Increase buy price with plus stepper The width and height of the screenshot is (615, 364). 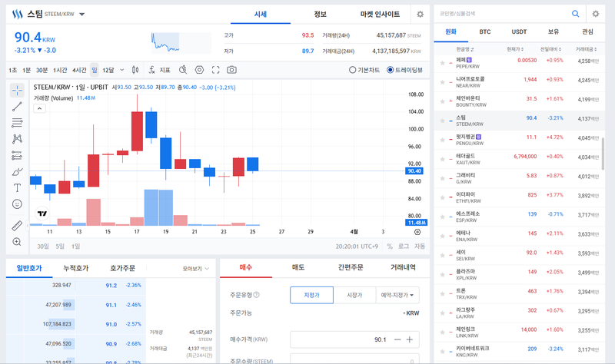[410, 339]
